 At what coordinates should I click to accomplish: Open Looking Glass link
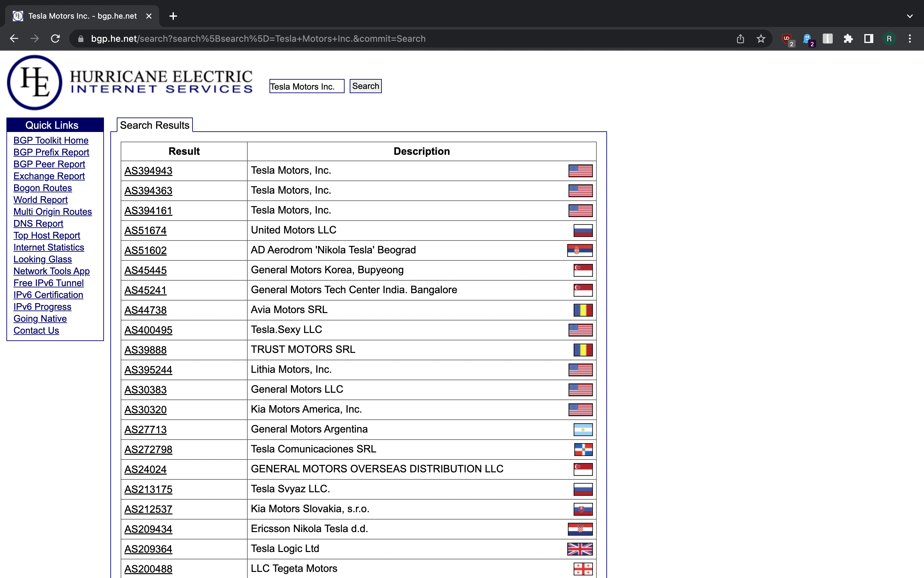(42, 259)
